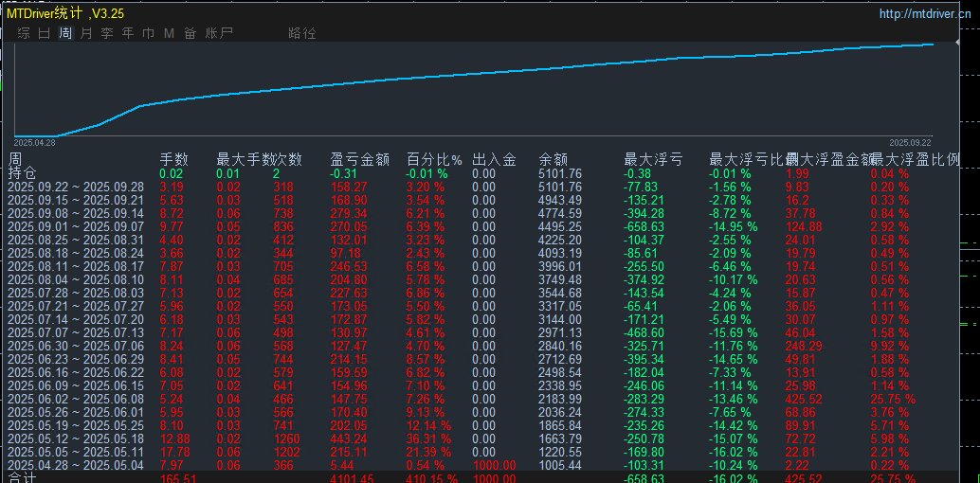Select the 日 daily statistics tab
Viewport: 980px width, 483px height.
click(x=45, y=33)
